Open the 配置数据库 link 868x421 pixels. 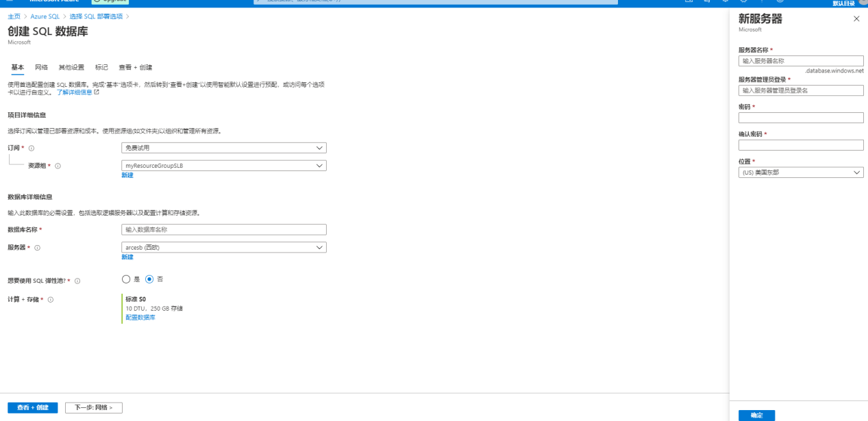point(140,318)
